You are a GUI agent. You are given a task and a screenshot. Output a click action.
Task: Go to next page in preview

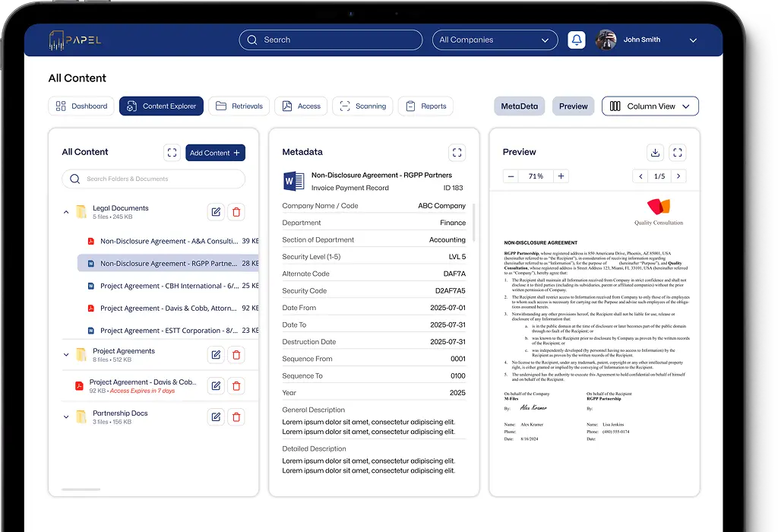(x=678, y=176)
